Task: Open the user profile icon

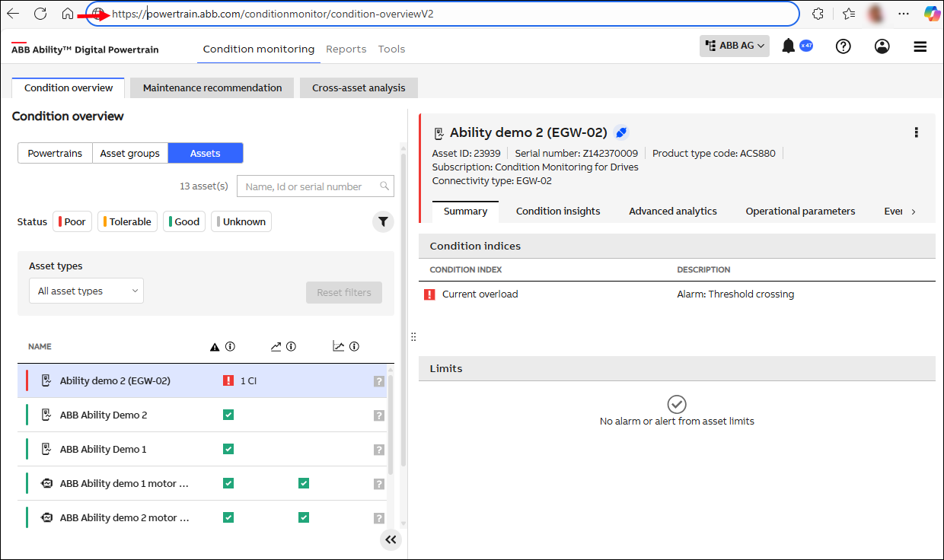Action: click(882, 46)
